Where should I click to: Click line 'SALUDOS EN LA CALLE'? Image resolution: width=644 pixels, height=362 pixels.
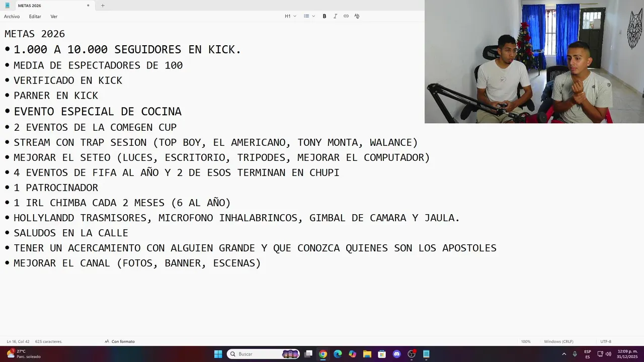pos(71,233)
